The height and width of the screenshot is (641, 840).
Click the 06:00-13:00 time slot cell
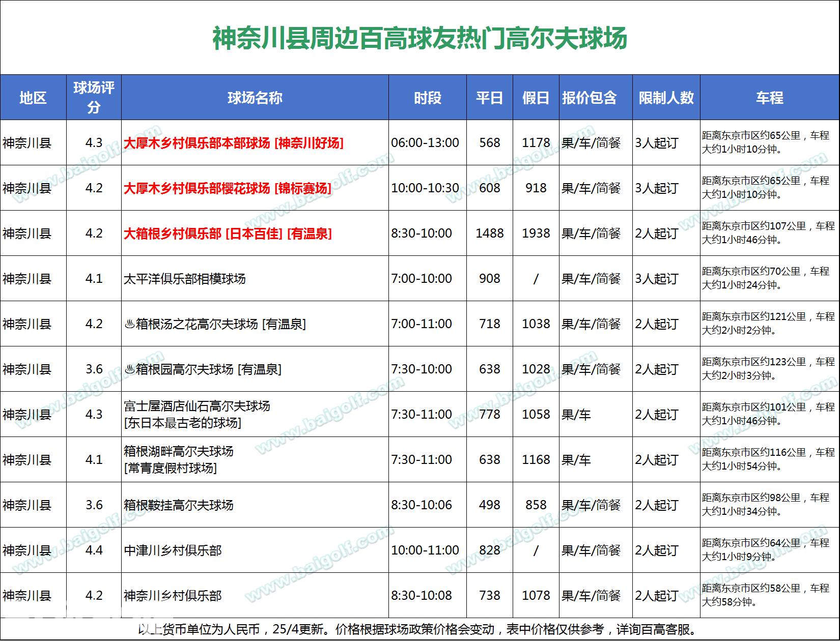[425, 143]
